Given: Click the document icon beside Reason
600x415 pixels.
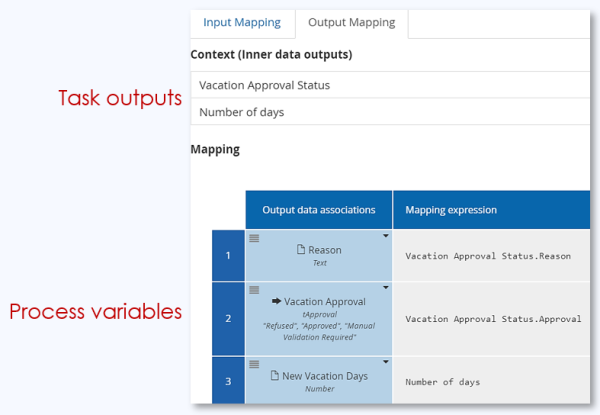Looking at the screenshot, I should click(299, 250).
